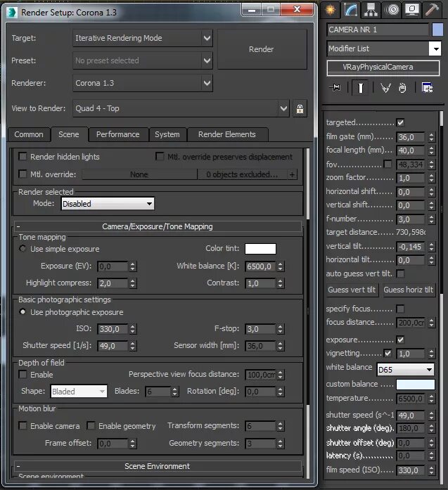Click the Shutter speed [1/s] field
The image size is (448, 490).
113,346
